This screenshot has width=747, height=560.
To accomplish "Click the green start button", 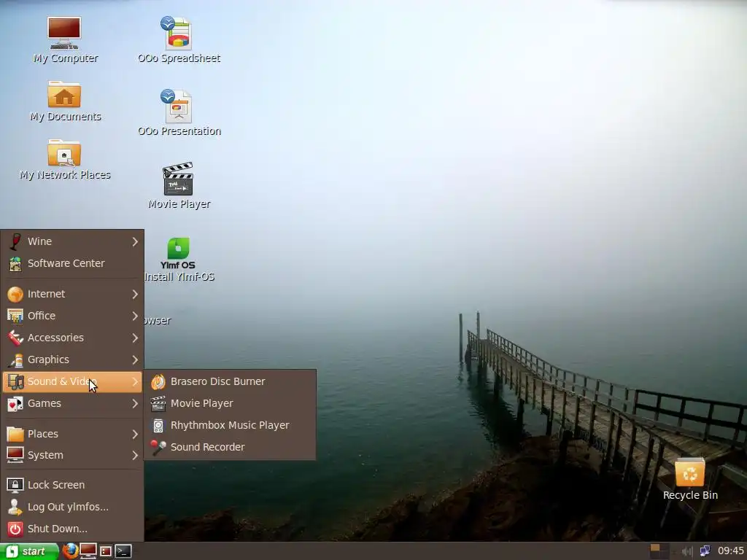I will point(29,551).
